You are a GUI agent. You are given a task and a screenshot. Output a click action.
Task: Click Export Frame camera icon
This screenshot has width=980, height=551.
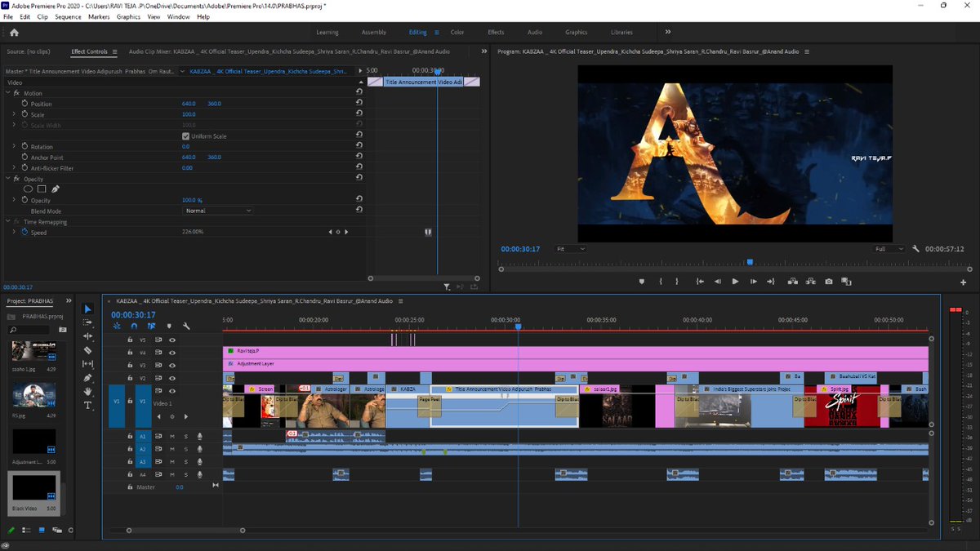829,282
